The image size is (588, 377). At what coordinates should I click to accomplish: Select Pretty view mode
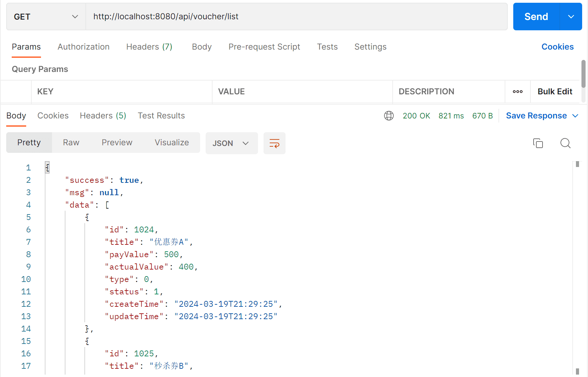click(x=29, y=143)
